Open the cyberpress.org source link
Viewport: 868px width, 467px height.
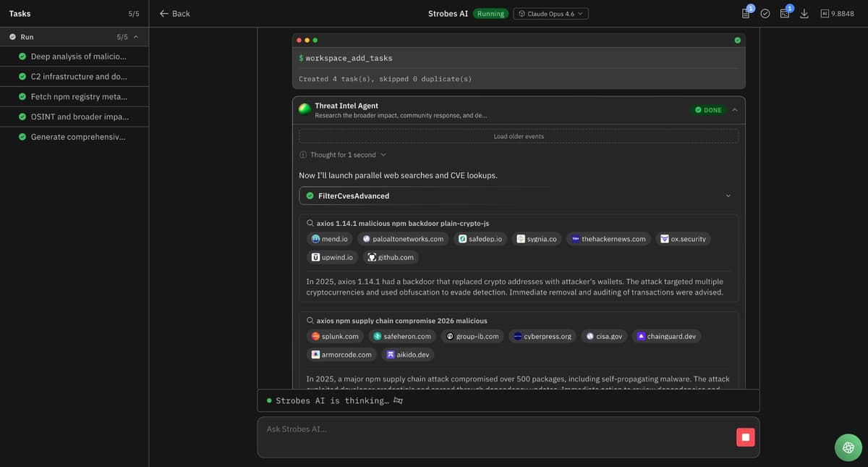[542, 336]
